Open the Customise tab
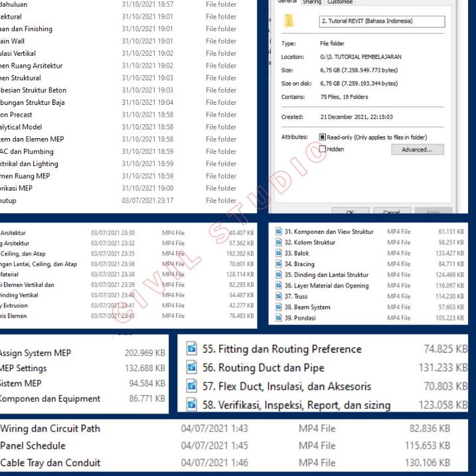This screenshot has width=476, height=476. click(340, 3)
